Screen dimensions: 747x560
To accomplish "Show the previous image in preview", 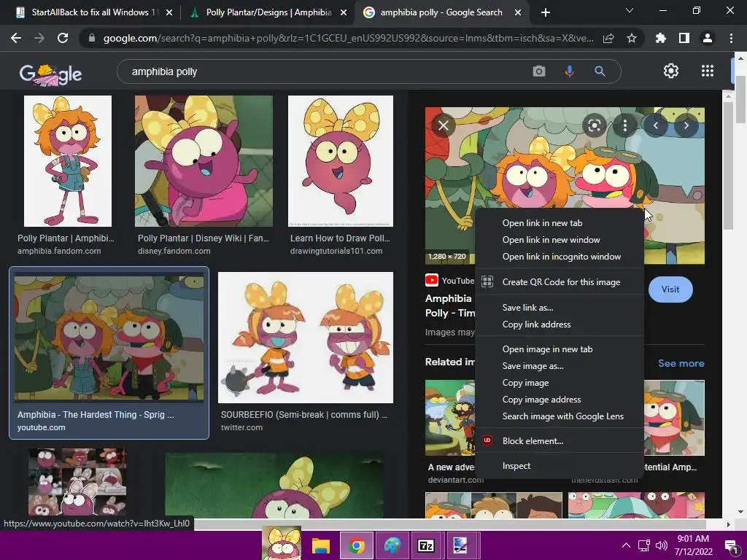I will 656,125.
